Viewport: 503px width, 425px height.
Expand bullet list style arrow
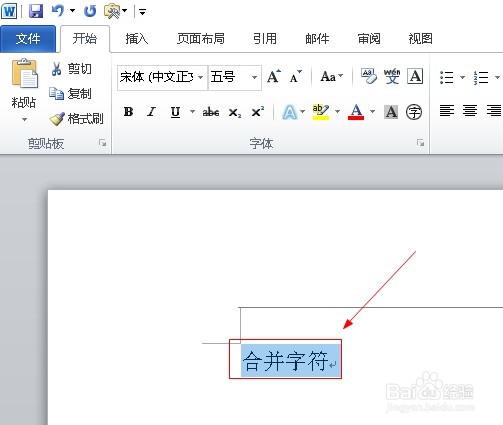pos(462,77)
